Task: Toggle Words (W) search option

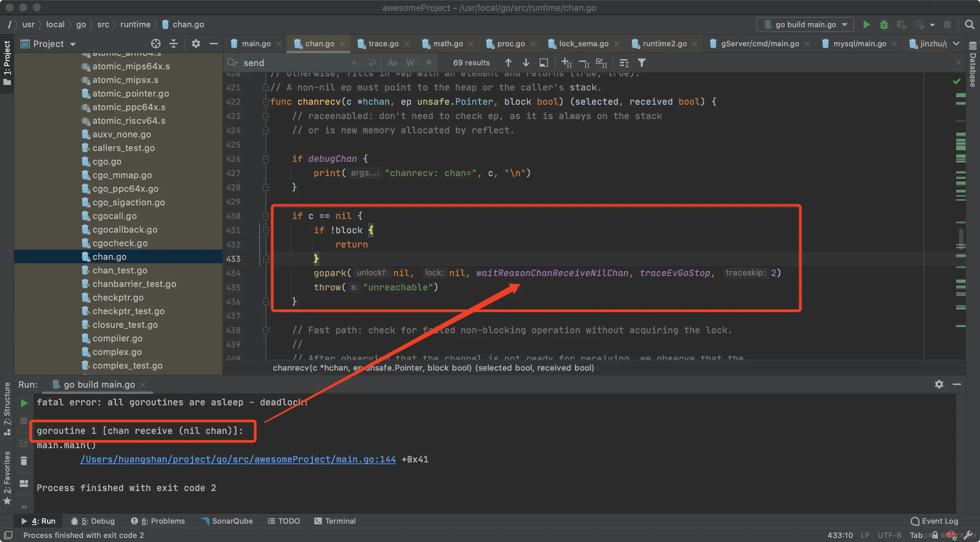Action: coord(410,63)
